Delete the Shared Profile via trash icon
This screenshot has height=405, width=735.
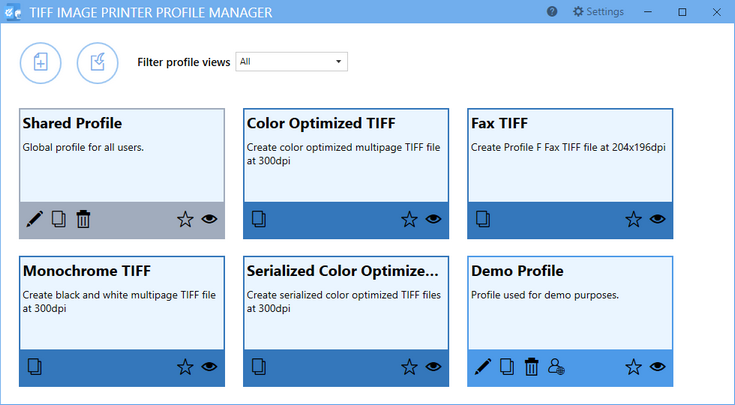click(x=83, y=219)
